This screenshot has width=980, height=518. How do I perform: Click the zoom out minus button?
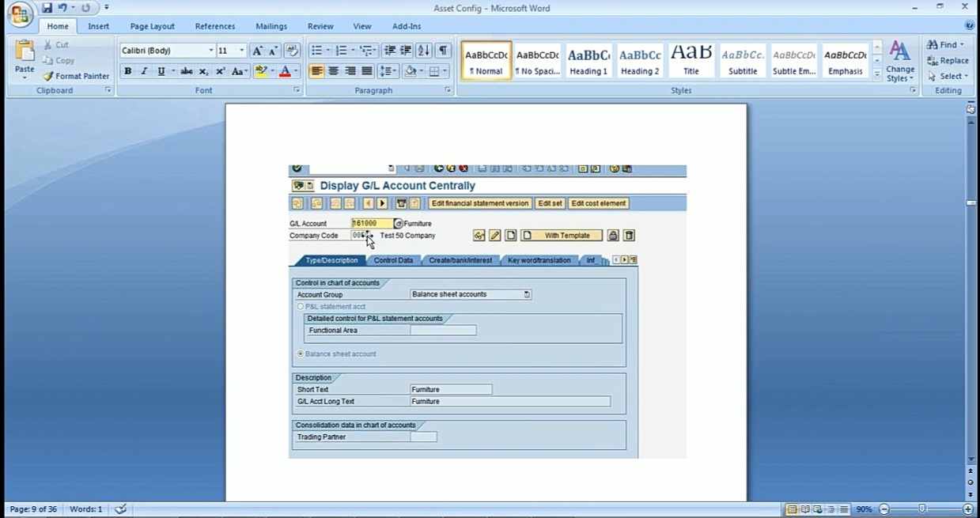(884, 509)
